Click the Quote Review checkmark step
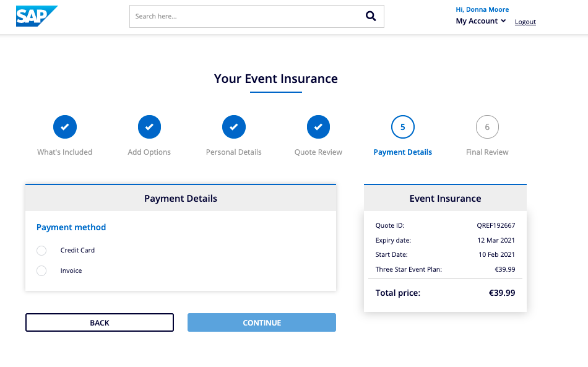Viewport: 588px width, 367px height. pos(318,127)
